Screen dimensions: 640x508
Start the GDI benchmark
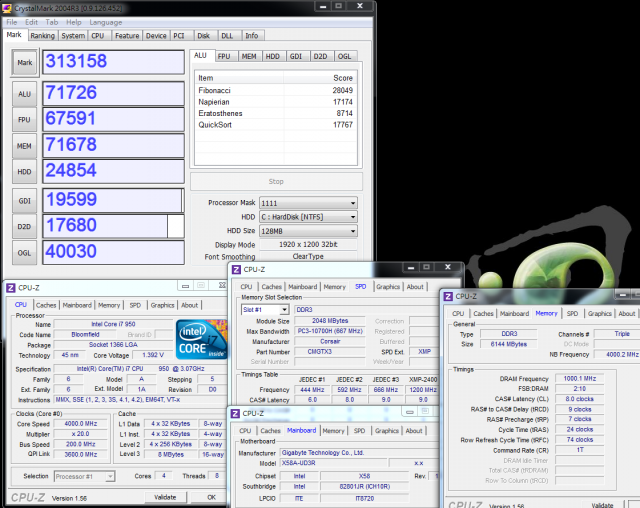(24, 201)
